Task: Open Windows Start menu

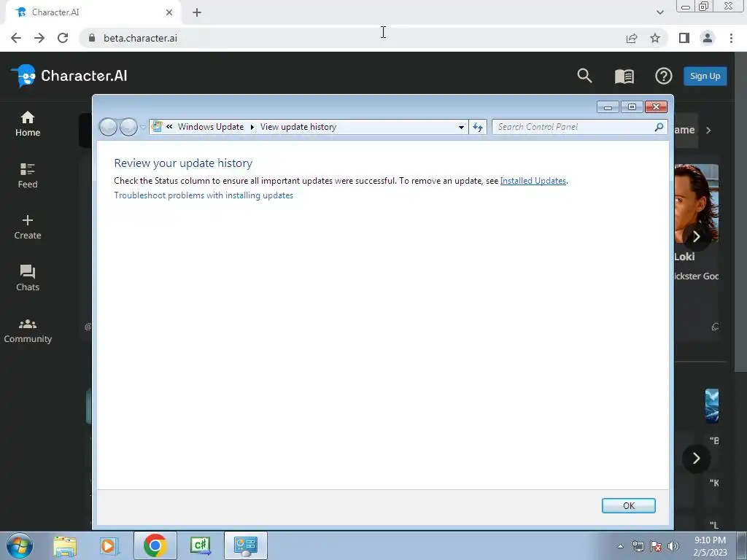Action: click(20, 545)
